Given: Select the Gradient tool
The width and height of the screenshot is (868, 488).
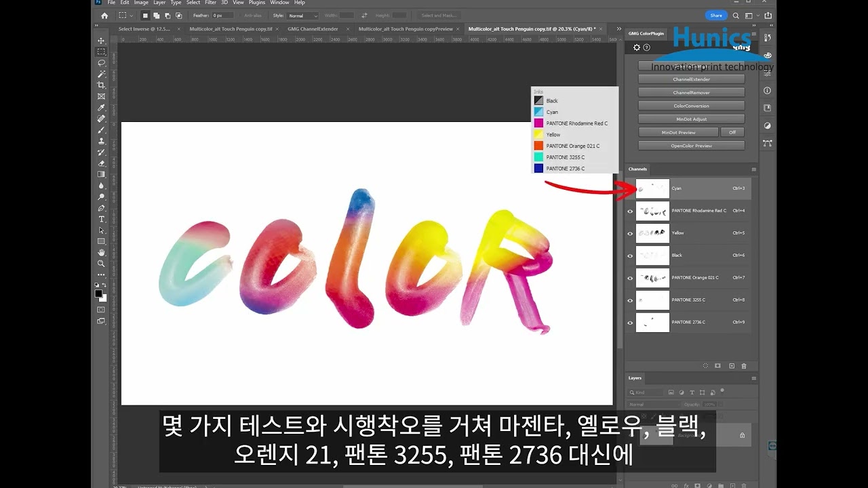Looking at the screenshot, I should click(101, 174).
